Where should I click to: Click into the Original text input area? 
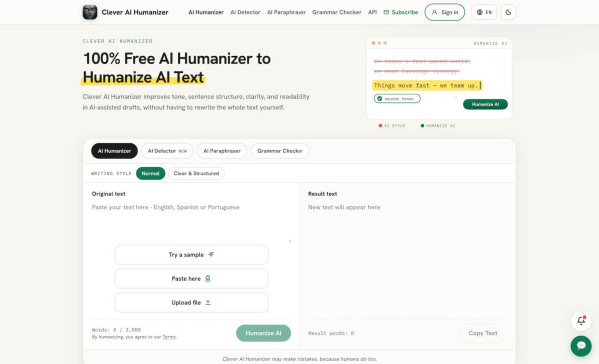tap(191, 223)
